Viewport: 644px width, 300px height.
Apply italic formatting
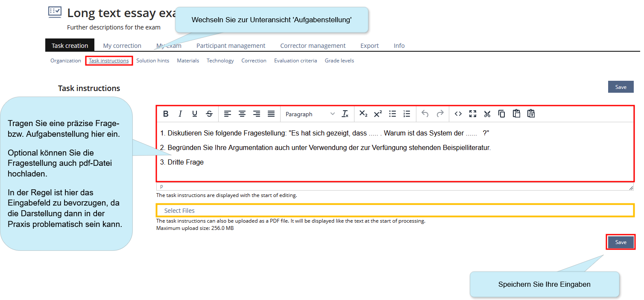tap(180, 114)
